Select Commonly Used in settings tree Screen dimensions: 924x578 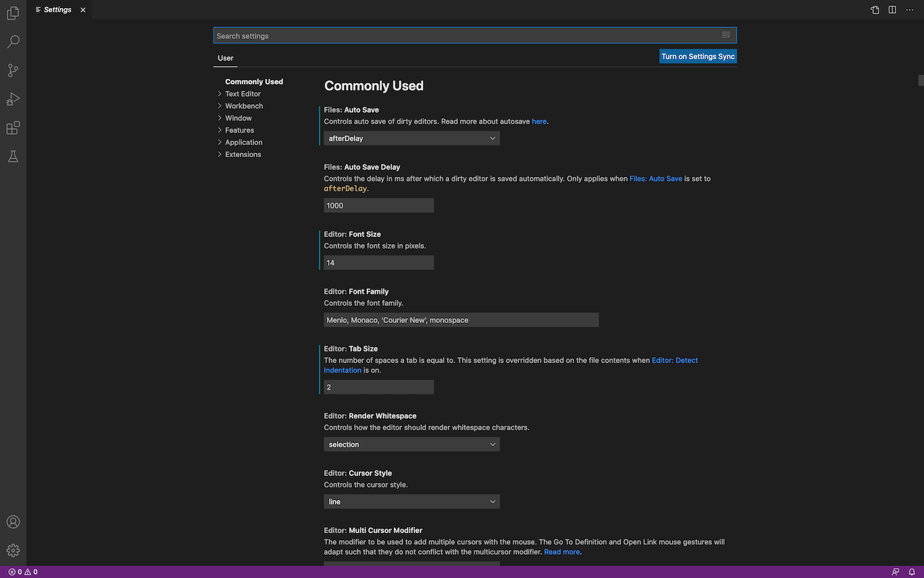click(253, 81)
